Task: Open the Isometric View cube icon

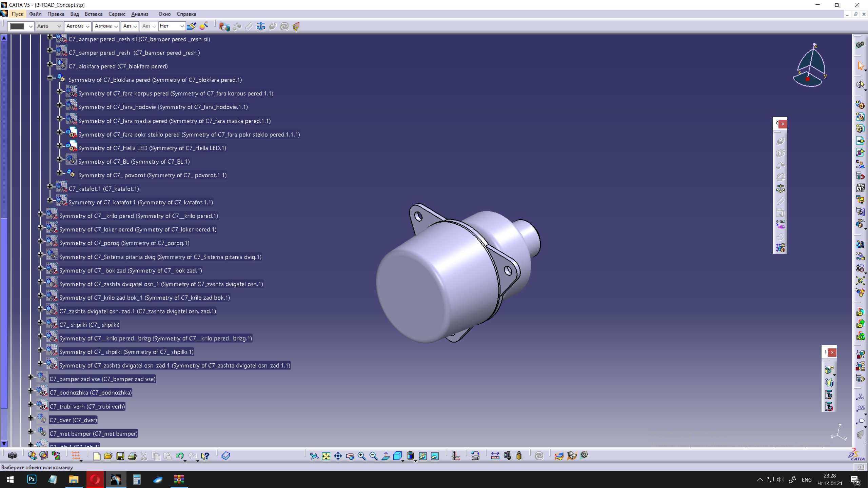Action: pos(397,456)
